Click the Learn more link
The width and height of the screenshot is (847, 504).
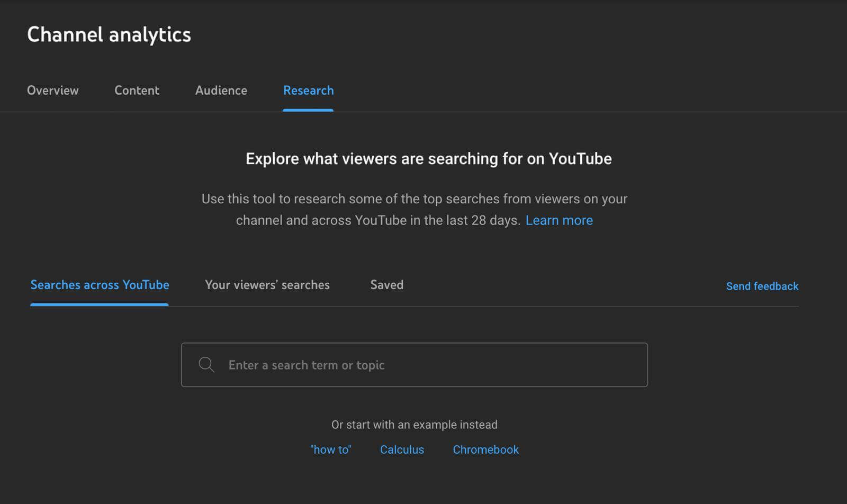560,220
